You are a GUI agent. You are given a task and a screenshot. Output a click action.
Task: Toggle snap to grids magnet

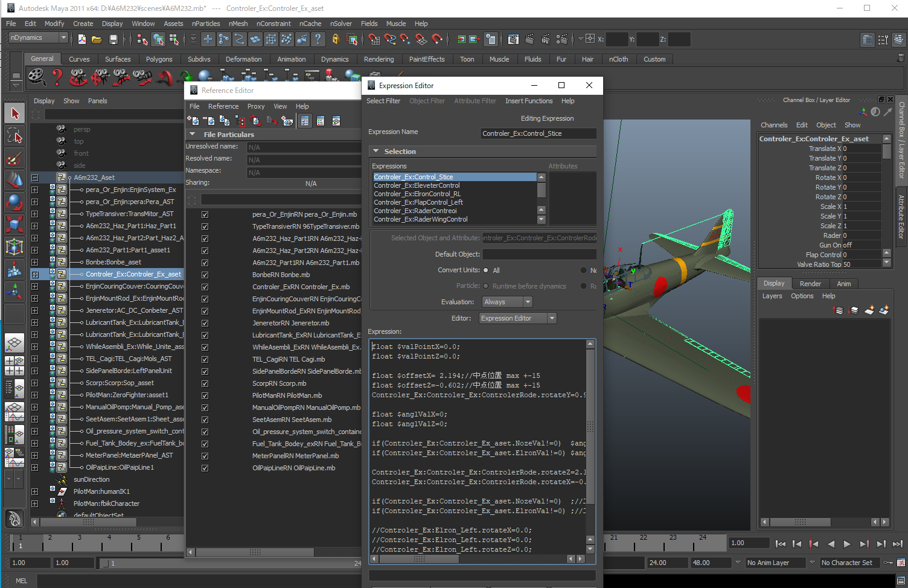point(374,39)
